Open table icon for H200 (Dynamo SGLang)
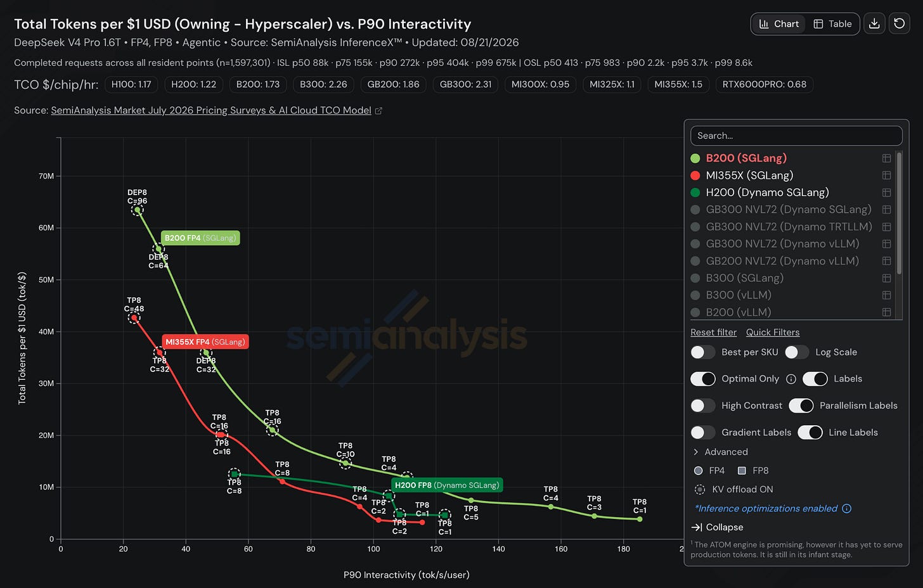The width and height of the screenshot is (923, 588). tap(886, 193)
